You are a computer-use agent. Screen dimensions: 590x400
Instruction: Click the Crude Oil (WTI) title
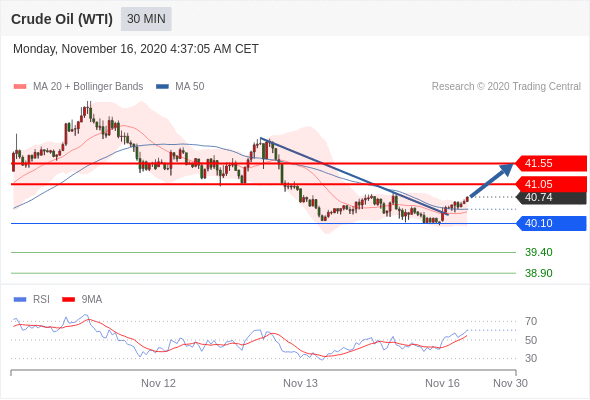pos(62,19)
